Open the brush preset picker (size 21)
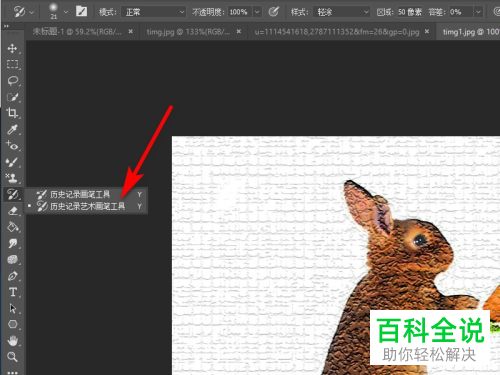 53,11
